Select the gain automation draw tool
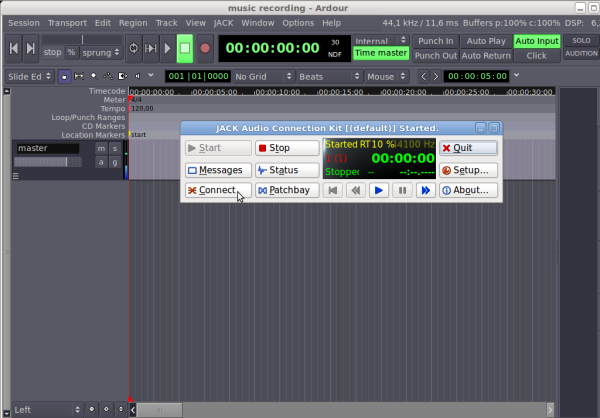This screenshot has width=600, height=418. click(108, 77)
